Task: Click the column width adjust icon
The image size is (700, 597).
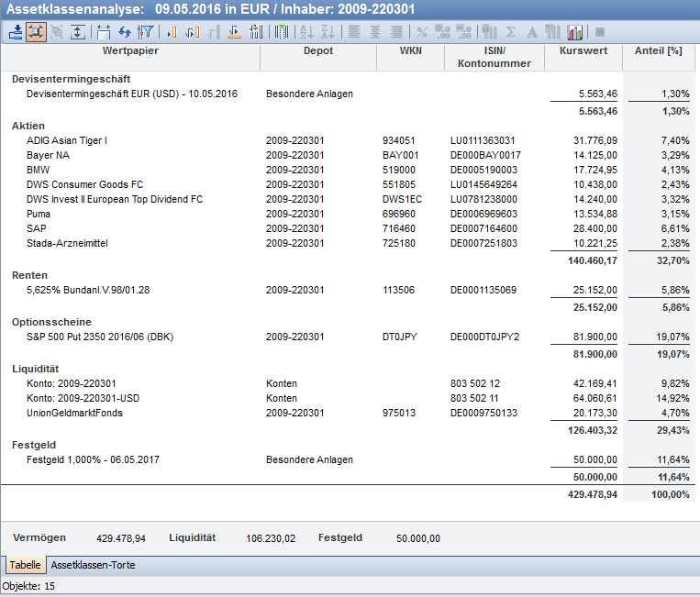Action: [103, 32]
